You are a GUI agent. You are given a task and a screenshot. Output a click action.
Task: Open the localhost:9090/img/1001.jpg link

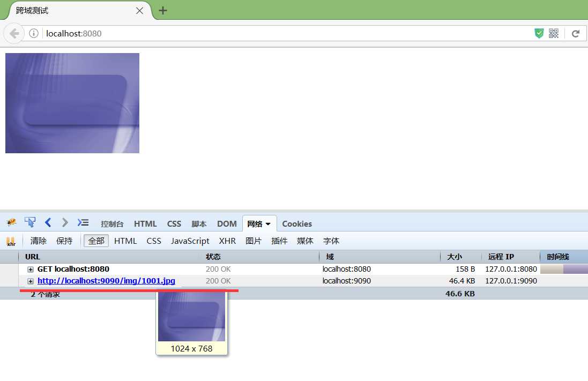tap(106, 281)
